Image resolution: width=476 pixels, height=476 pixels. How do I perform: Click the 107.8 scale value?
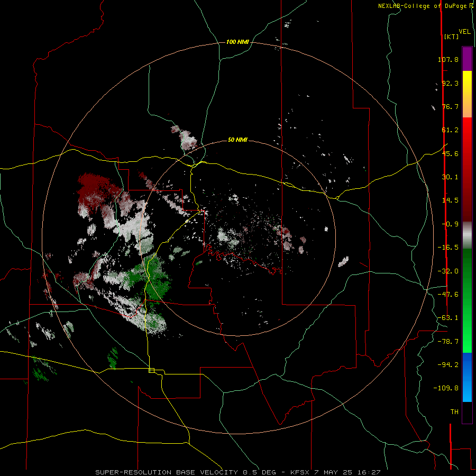coord(448,59)
